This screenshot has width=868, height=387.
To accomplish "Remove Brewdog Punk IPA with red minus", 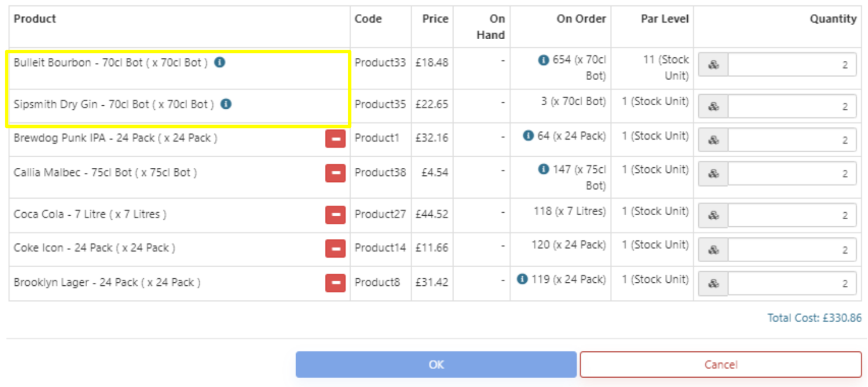I will pos(335,139).
